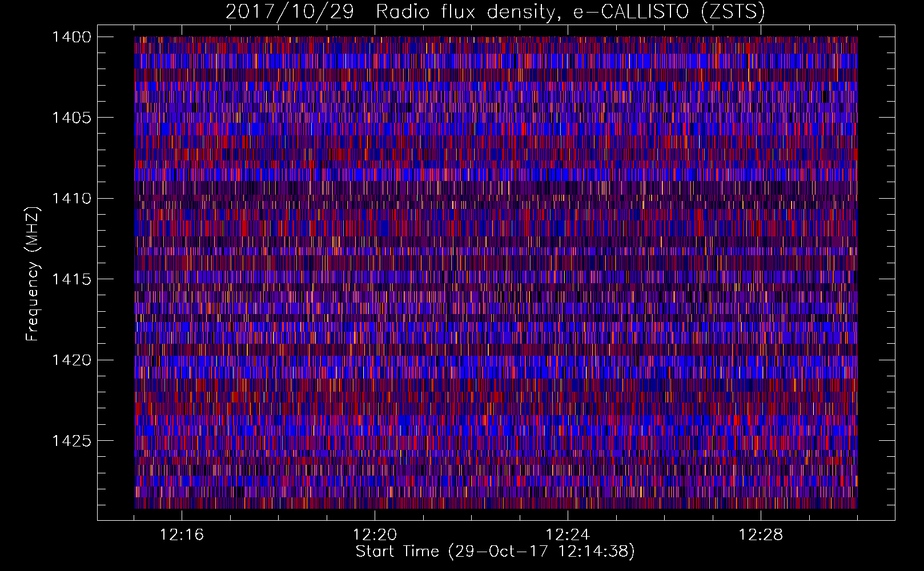Click the 'Frequency (MHZ)' axis label
The height and width of the screenshot is (571, 924).
click(x=33, y=274)
